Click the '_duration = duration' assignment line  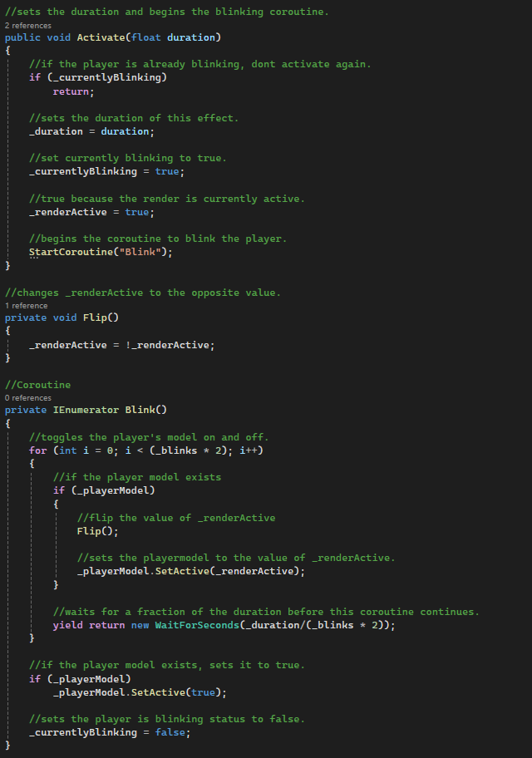pos(91,131)
